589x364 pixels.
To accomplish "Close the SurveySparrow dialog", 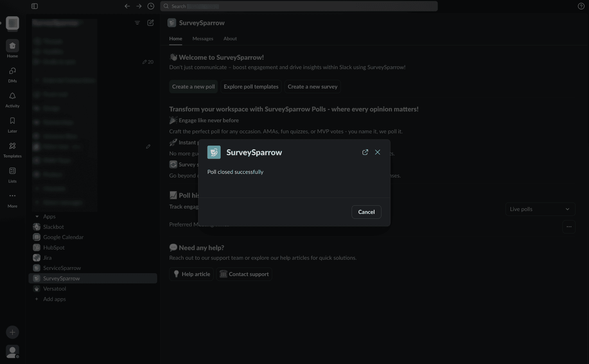I will click(377, 152).
